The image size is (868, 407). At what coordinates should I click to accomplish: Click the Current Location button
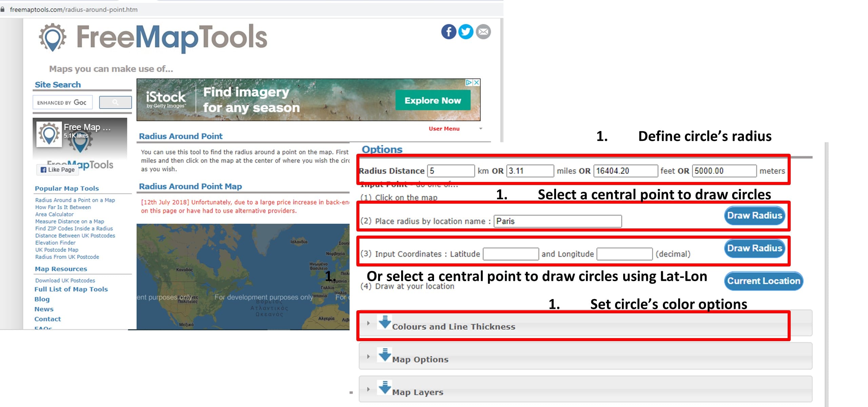click(764, 281)
